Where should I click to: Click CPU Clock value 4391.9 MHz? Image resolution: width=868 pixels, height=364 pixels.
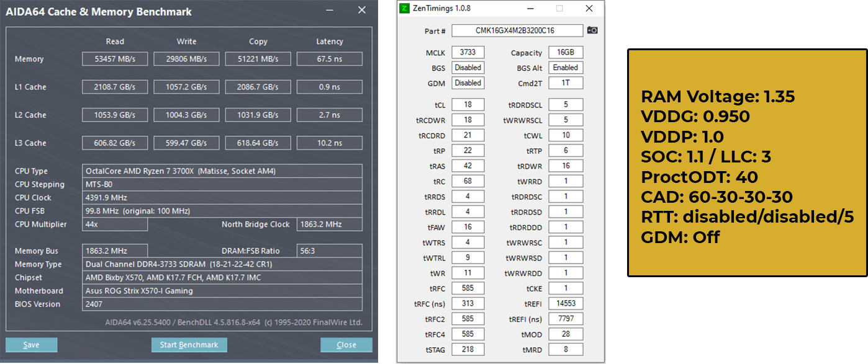222,198
